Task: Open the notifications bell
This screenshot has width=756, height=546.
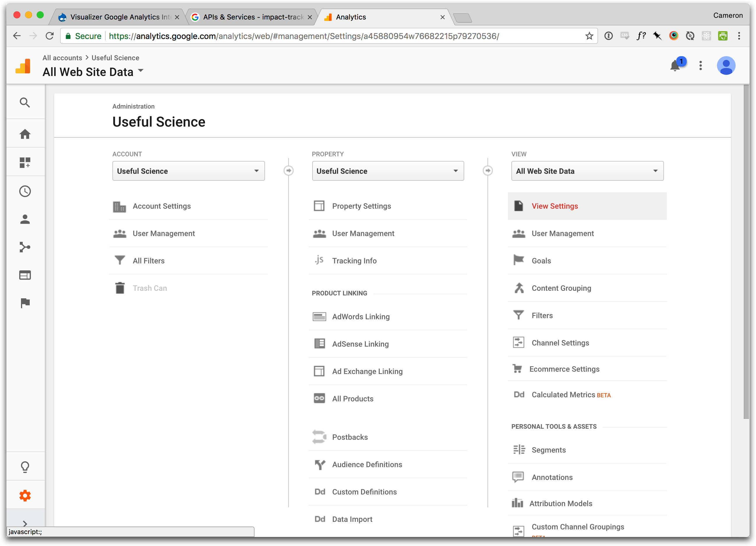Action: pos(675,65)
